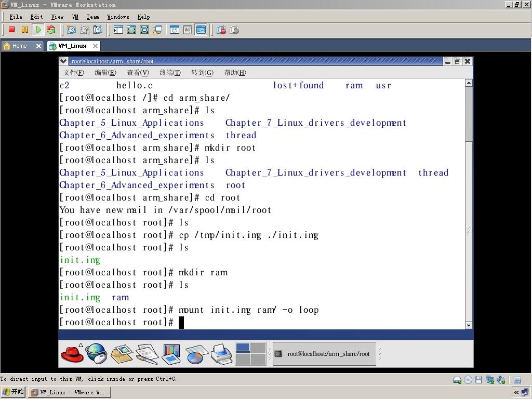Click the 'init.img' file in the terminal output

coord(80,260)
